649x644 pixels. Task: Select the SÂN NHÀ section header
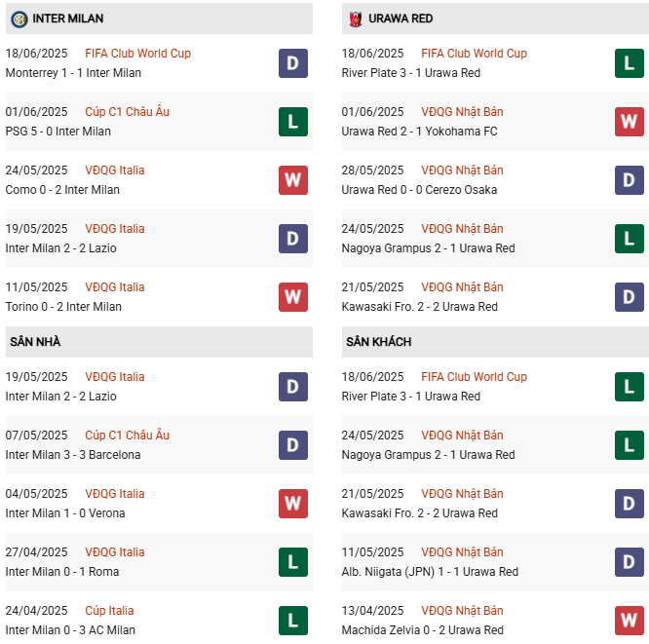[x=35, y=342]
